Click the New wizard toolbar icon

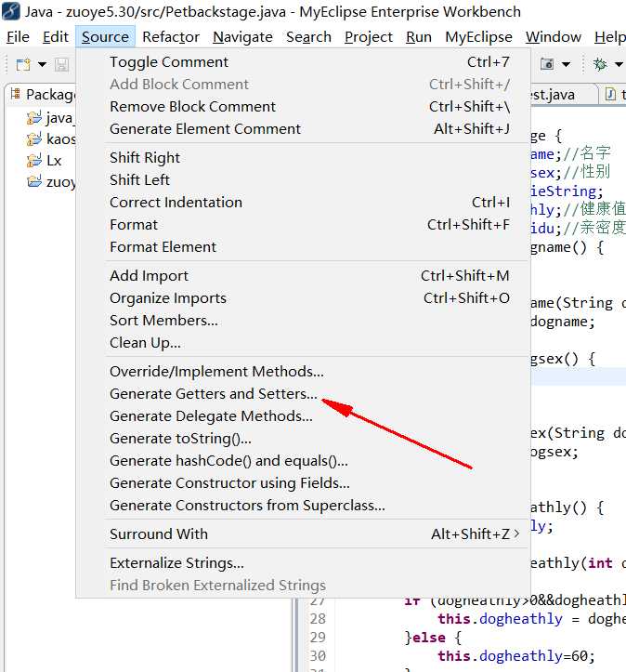(x=22, y=64)
